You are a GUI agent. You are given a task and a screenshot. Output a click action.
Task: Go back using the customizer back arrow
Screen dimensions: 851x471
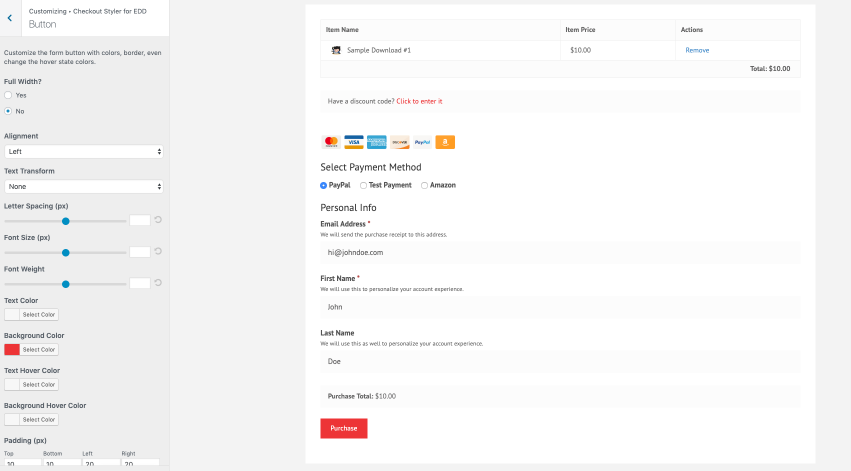pos(10,18)
